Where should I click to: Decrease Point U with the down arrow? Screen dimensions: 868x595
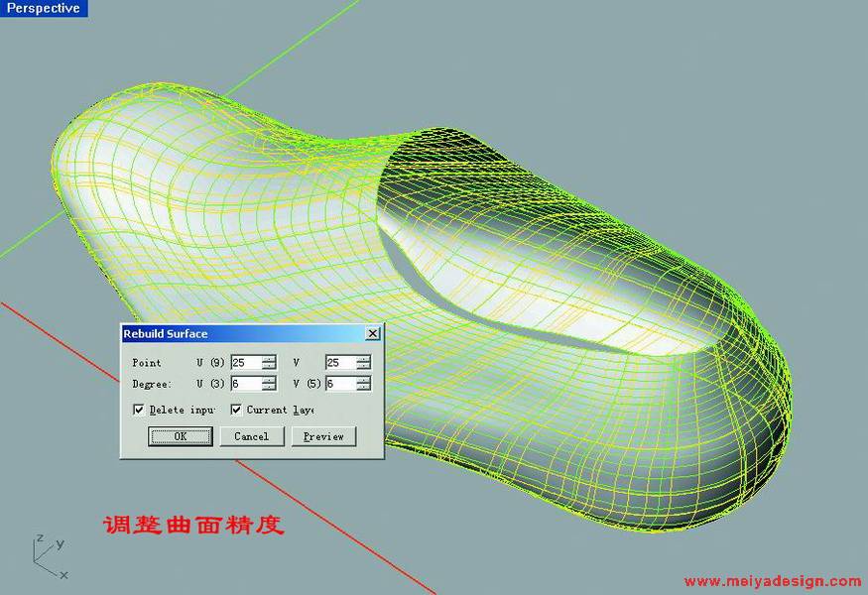[x=269, y=367]
